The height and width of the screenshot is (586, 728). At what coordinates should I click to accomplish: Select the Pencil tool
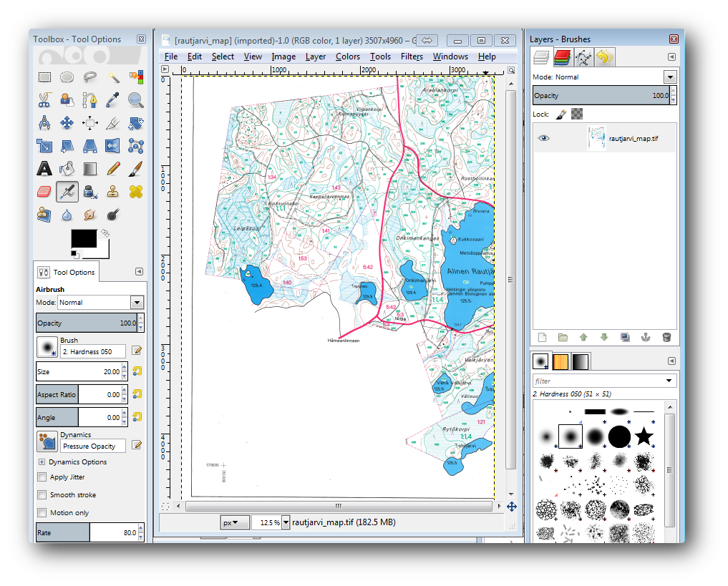coord(113,169)
